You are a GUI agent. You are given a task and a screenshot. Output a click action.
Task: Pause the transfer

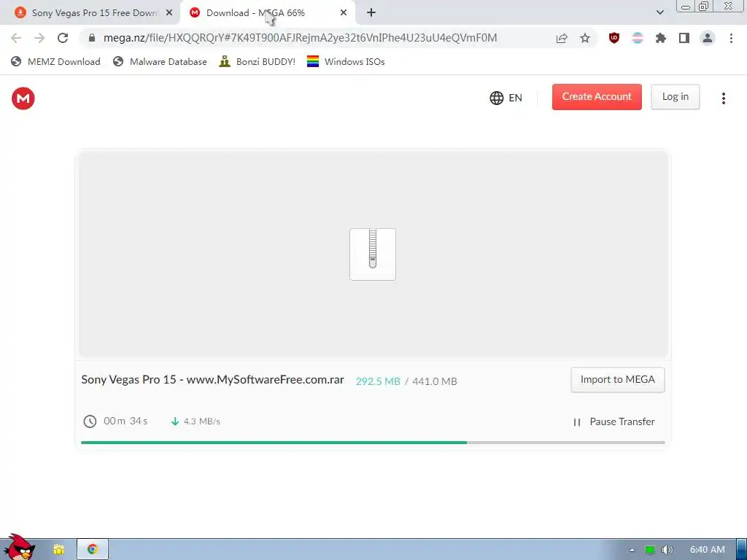coord(614,421)
